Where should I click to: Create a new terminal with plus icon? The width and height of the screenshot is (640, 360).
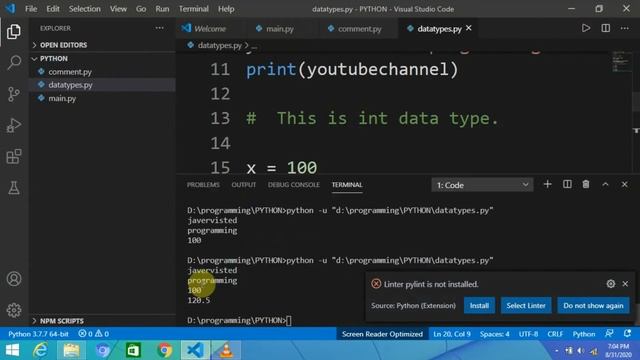click(x=547, y=184)
